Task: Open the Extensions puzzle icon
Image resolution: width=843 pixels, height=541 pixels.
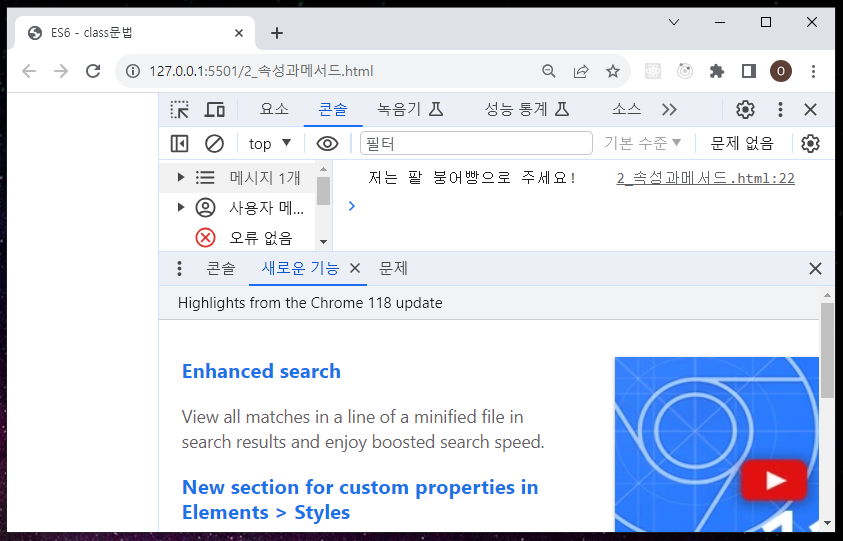Action: point(717,71)
